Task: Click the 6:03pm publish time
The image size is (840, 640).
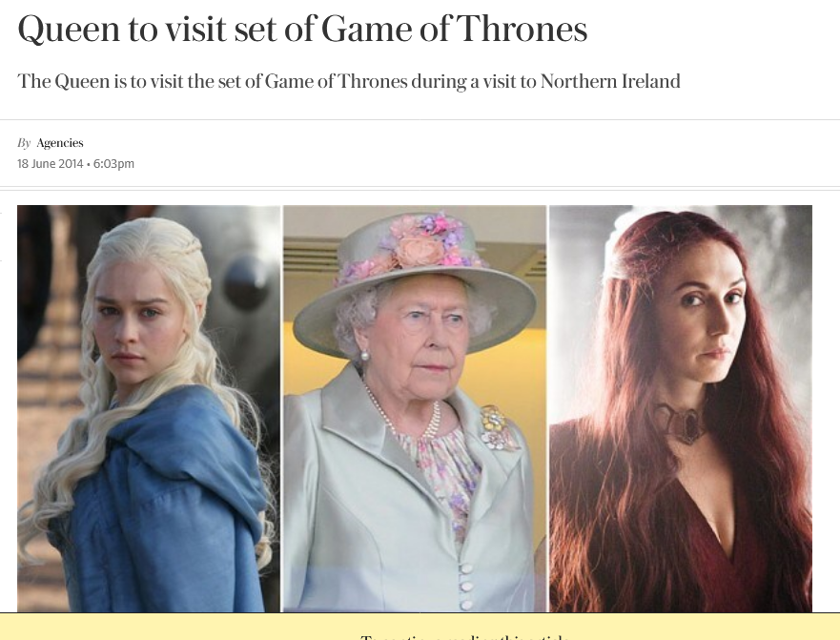Action: click(113, 163)
